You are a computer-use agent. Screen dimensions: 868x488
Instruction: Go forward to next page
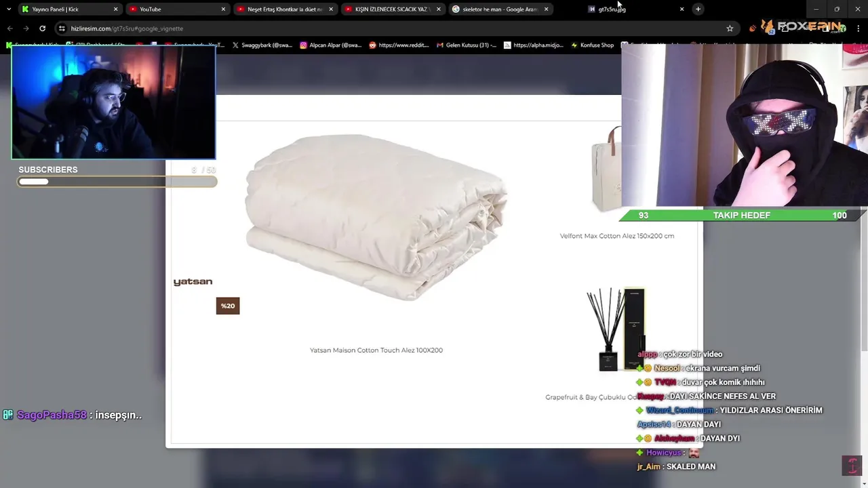(26, 28)
